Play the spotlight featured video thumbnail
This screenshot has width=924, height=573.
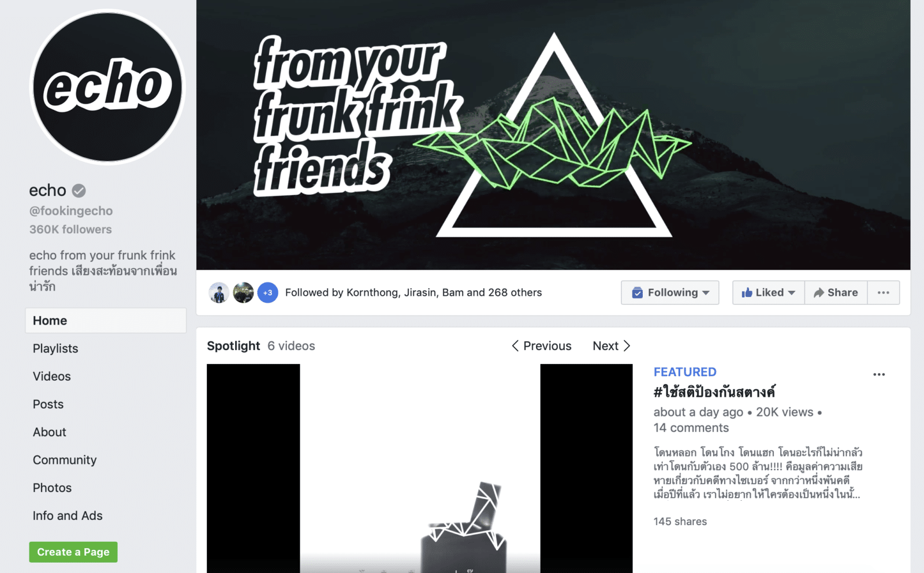[420, 468]
